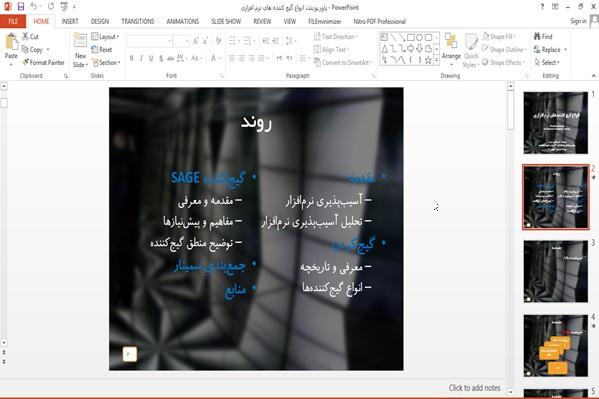Click the Cut scissors button

coord(30,37)
